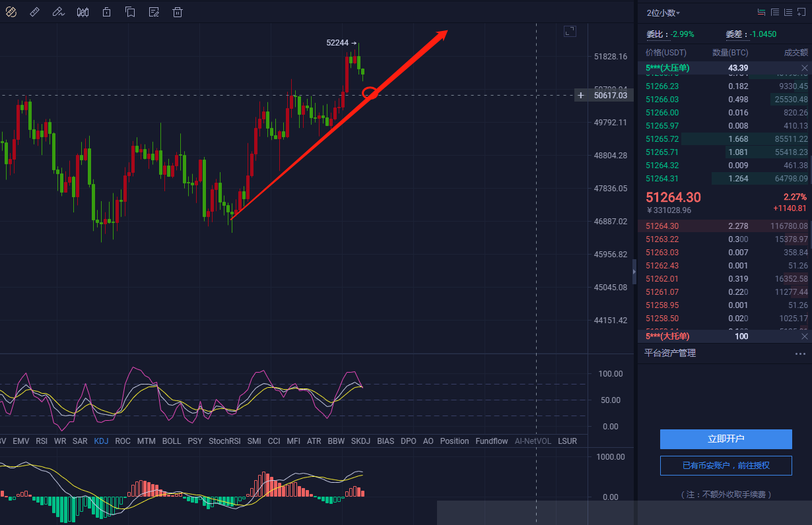812x525 pixels.
Task: Show only sell orders in order book
Action: tap(775, 13)
